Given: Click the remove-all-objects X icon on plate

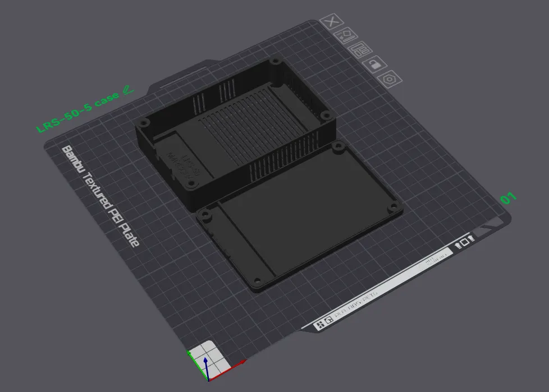Looking at the screenshot, I should tap(331, 22).
